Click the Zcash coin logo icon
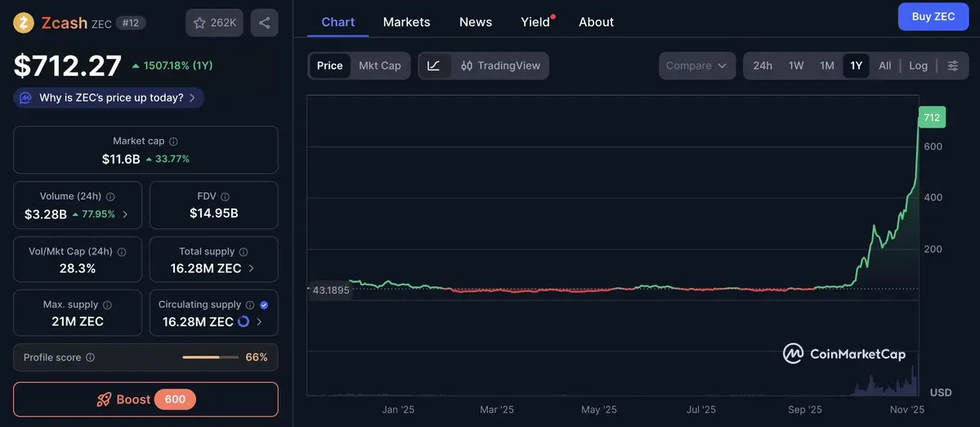 (24, 23)
